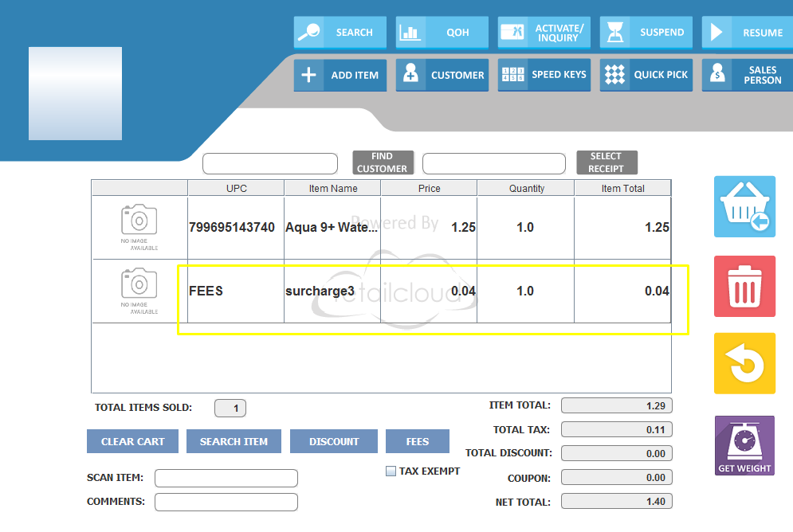793x532 pixels.
Task: Click Activate/Inquiry gift card button
Action: 544,33
